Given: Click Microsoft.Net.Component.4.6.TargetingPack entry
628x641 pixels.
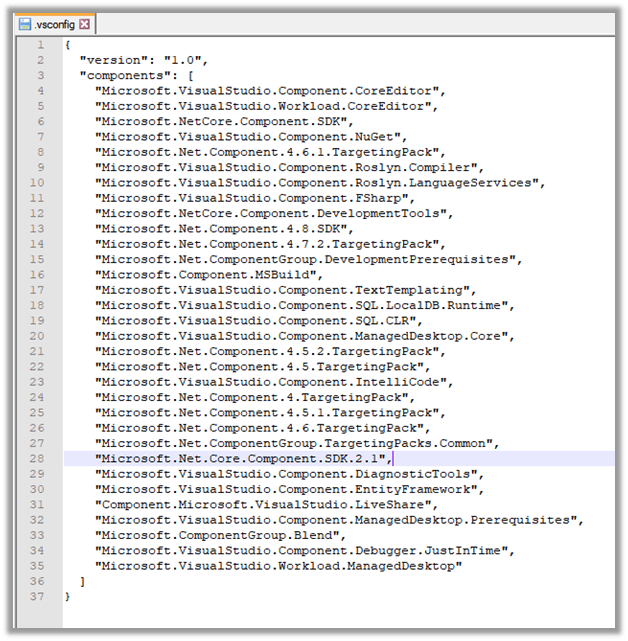Looking at the screenshot, I should pos(262,428).
